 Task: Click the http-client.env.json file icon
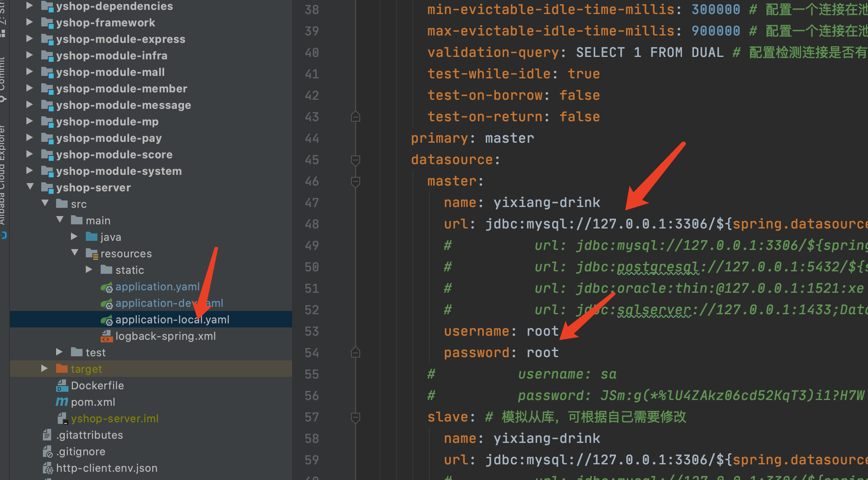47,468
